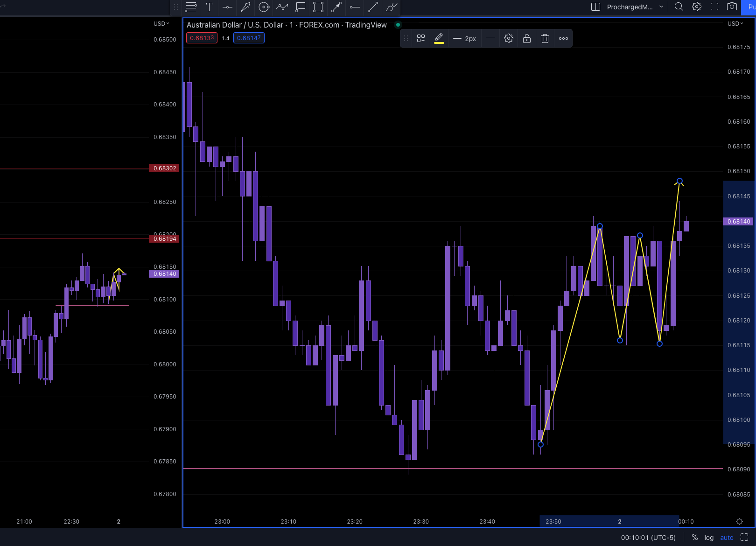The height and width of the screenshot is (546, 756).
Task: Select the Fib retracement lines tool
Action: point(191,7)
